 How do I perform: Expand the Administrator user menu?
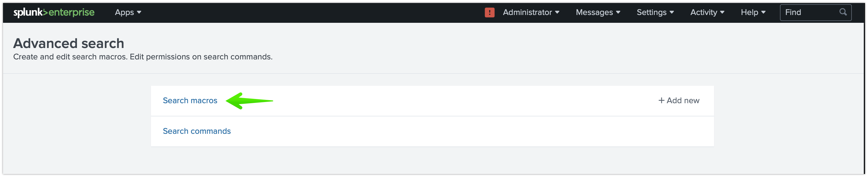point(531,13)
